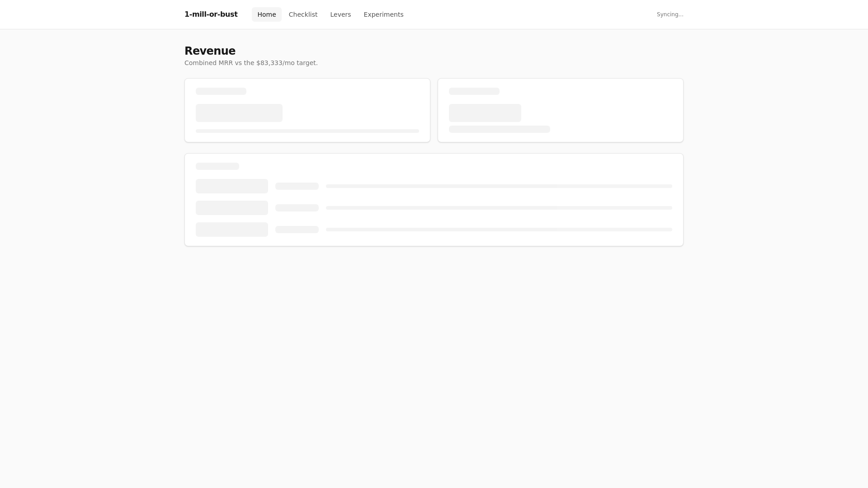This screenshot has height=488, width=868.
Task: Open the Home tab
Action: pos(266,14)
